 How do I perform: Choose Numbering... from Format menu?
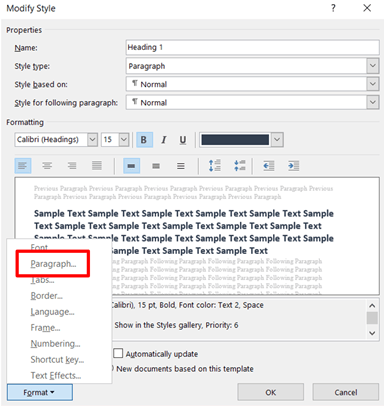(x=55, y=344)
